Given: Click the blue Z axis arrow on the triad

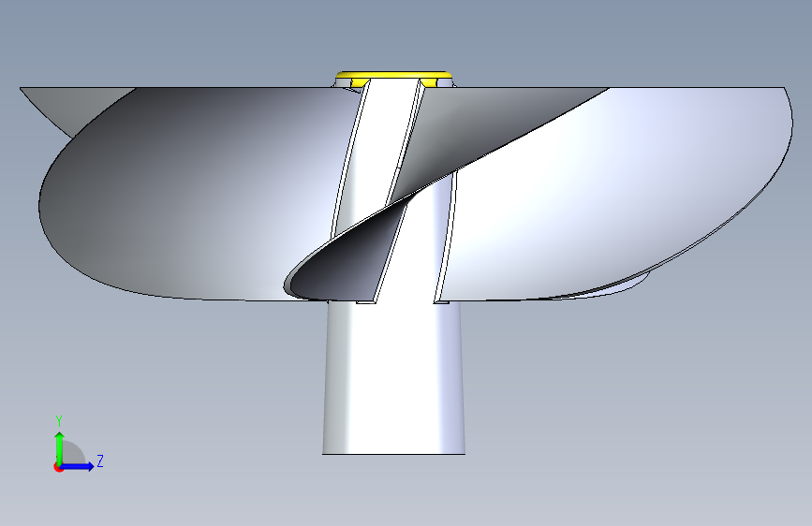Looking at the screenshot, I should (78, 466).
